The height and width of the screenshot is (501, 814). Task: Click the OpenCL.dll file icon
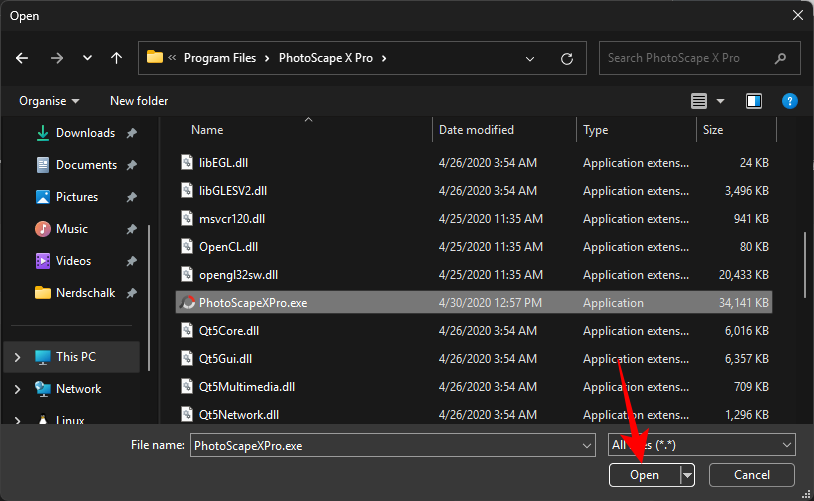[187, 247]
